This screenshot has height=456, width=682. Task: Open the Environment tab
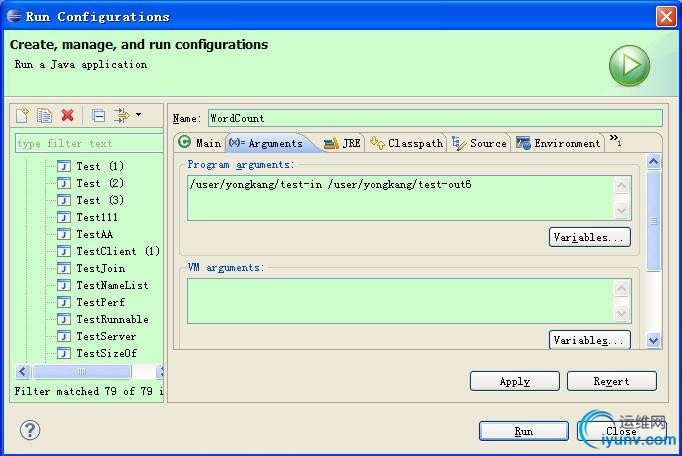(x=558, y=143)
